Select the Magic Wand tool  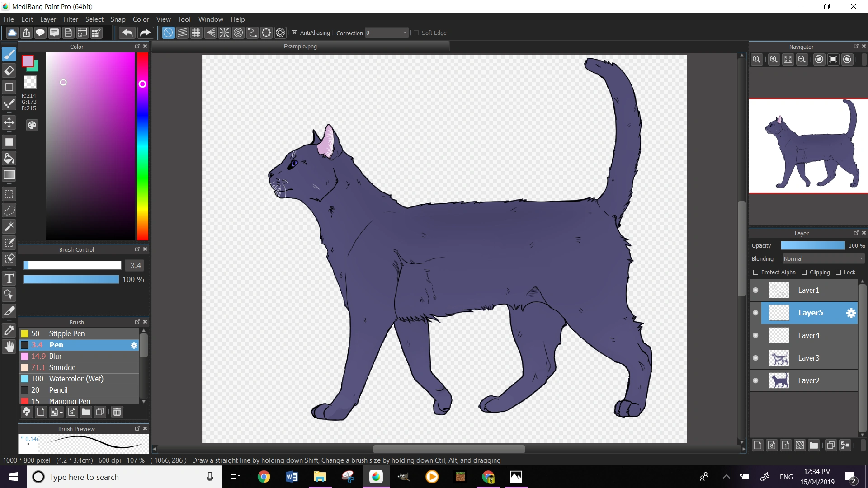click(x=9, y=226)
